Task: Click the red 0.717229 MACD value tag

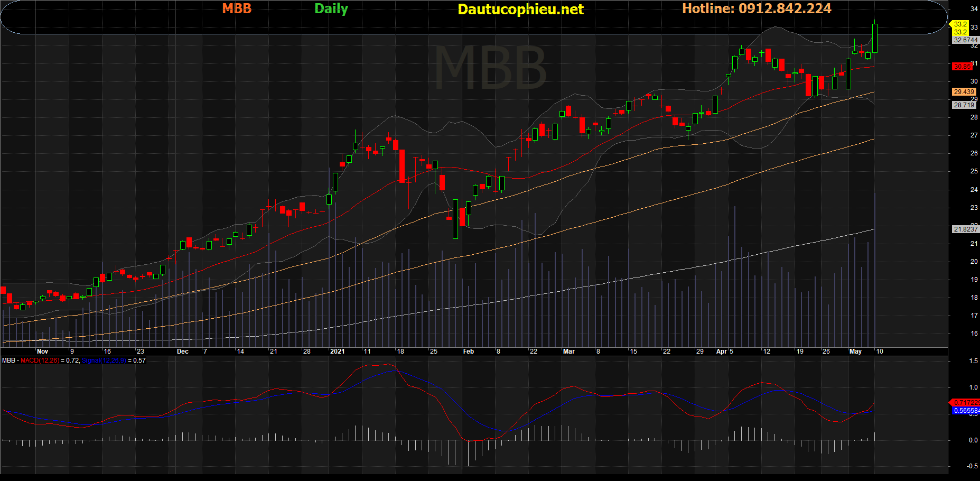Action: 966,403
